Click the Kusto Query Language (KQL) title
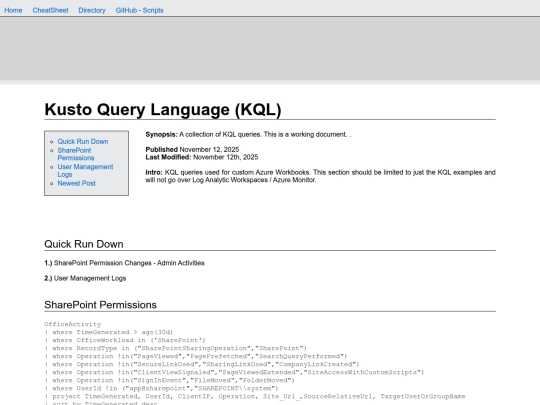540x405 pixels. click(163, 110)
